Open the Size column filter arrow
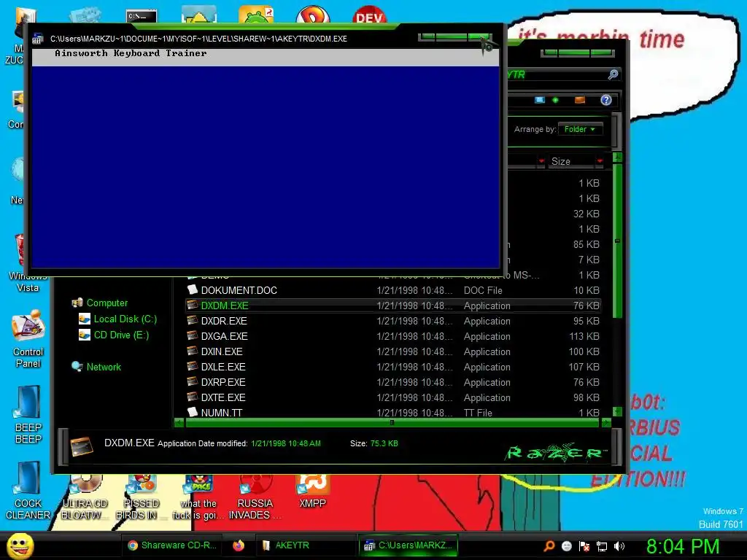 coord(600,161)
